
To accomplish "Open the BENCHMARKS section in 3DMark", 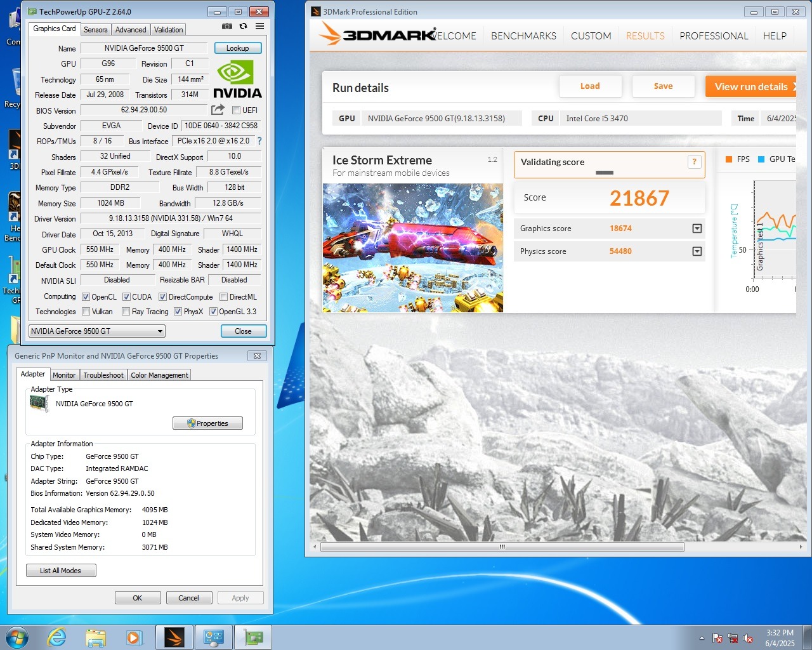I will pos(523,36).
